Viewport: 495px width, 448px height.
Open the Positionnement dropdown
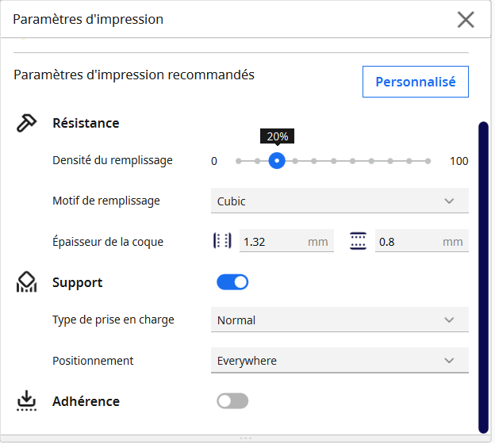[340, 361]
